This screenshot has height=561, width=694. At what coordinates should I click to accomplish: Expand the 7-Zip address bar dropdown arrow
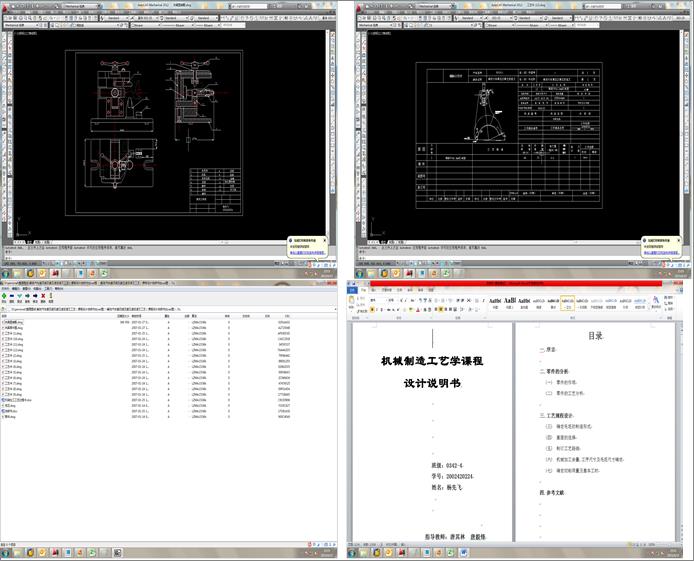[x=333, y=309]
